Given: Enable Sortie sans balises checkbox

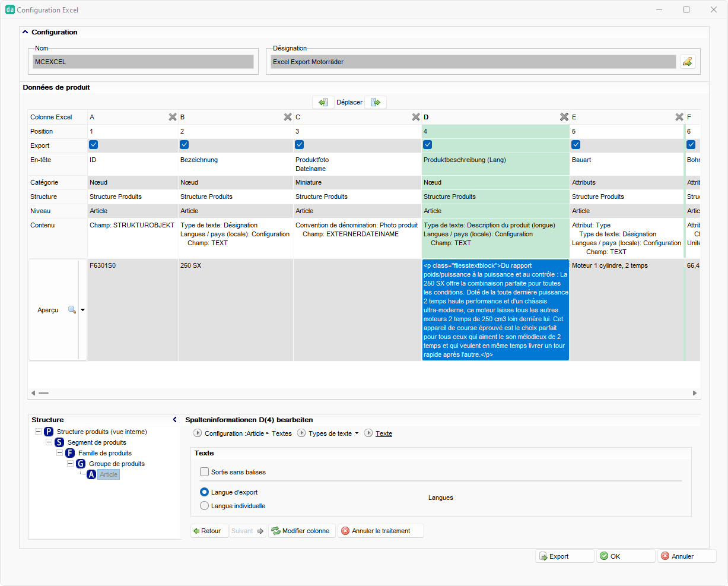Looking at the screenshot, I should coord(205,472).
